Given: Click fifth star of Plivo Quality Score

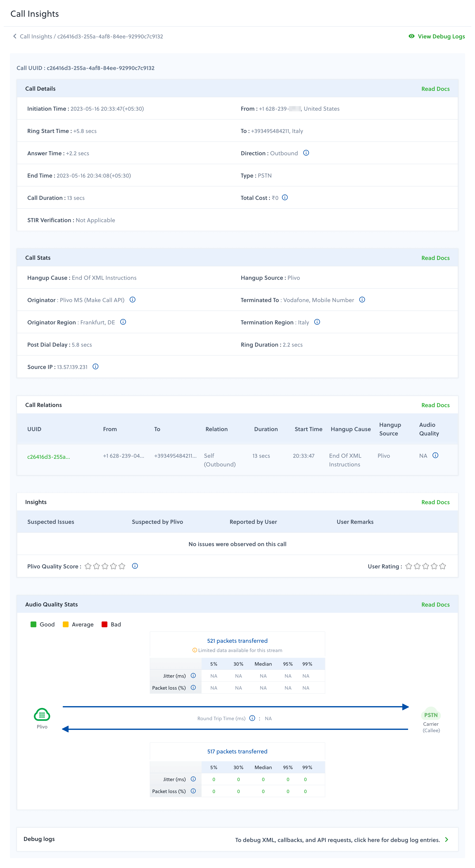Looking at the screenshot, I should [x=122, y=566].
